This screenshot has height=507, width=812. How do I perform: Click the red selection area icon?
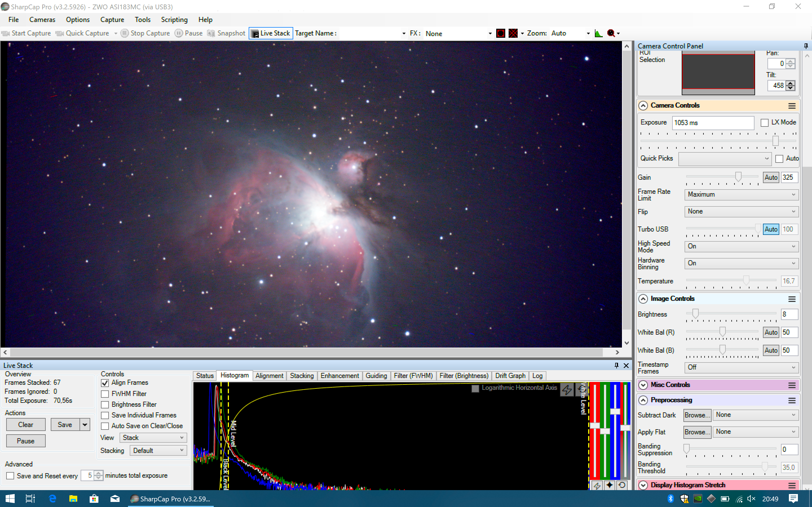coord(500,33)
